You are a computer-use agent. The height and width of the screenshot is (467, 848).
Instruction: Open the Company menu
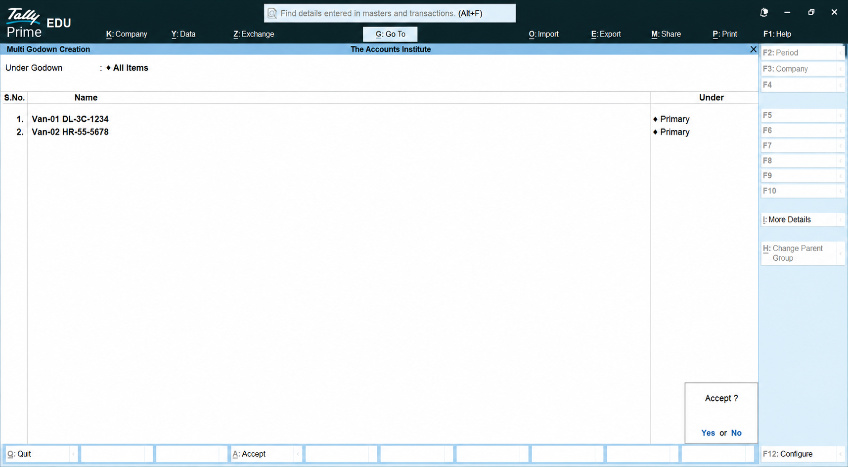pos(127,34)
